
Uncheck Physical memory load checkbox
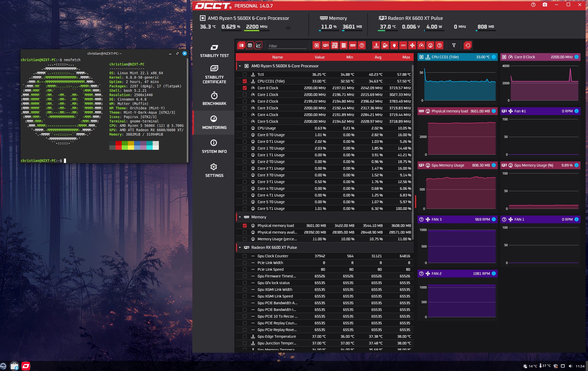(x=245, y=226)
